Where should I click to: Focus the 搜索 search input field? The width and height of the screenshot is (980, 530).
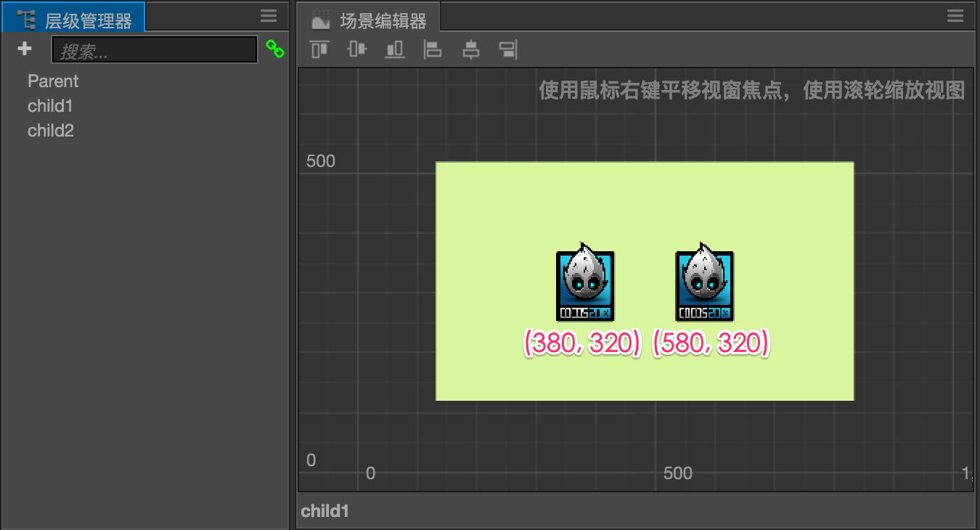tap(155, 50)
